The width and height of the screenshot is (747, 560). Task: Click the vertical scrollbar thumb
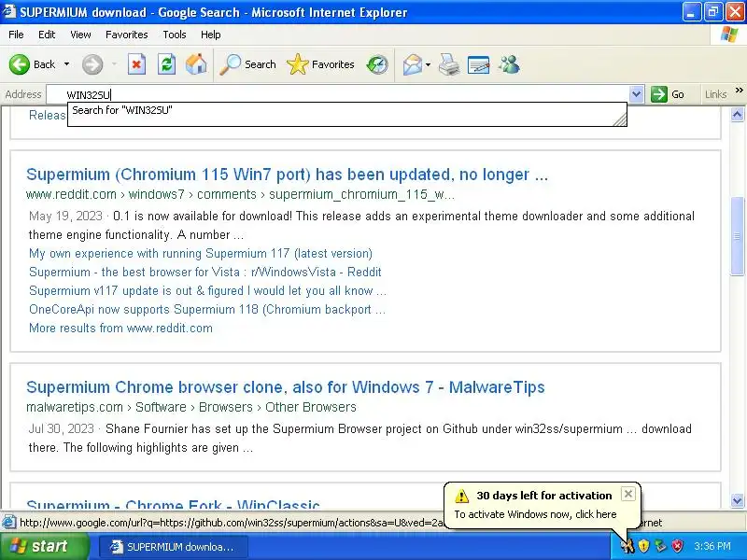(x=737, y=236)
